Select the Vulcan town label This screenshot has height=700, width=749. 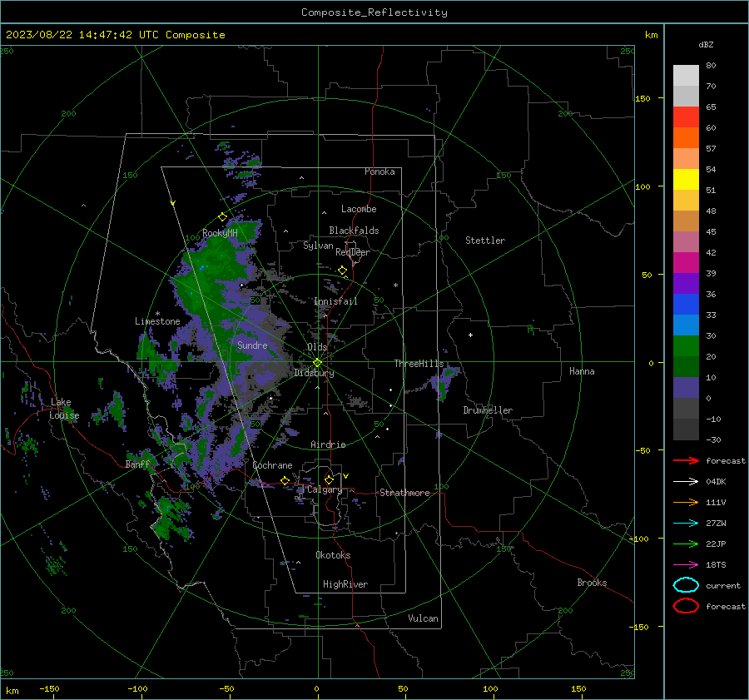click(x=424, y=618)
